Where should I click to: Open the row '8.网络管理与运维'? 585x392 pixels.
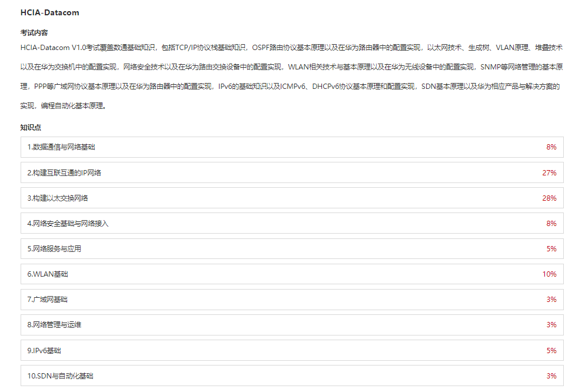coord(292,325)
